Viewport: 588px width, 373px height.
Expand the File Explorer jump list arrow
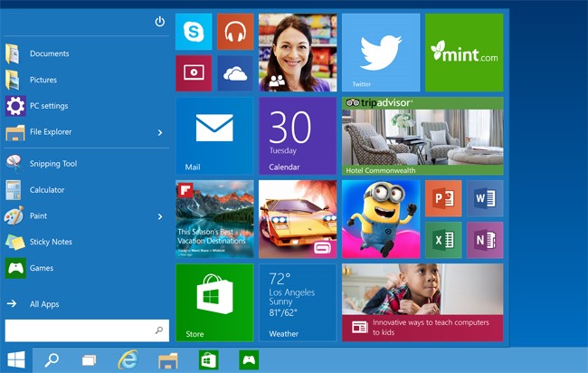pyautogui.click(x=160, y=132)
